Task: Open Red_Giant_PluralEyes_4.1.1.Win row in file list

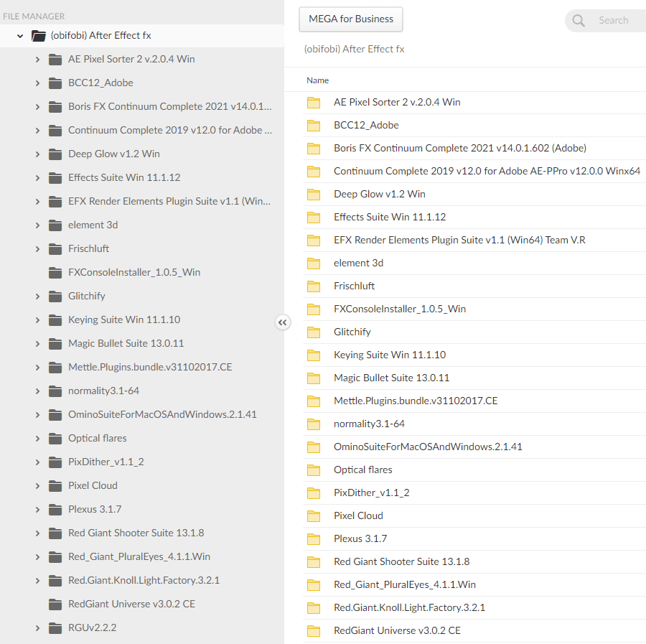Action: 474,584
